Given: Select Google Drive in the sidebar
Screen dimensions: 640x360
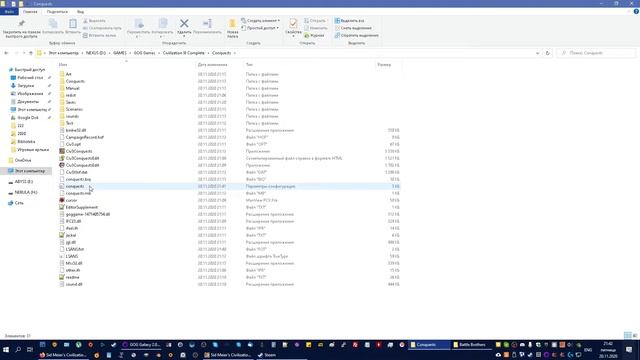Looking at the screenshot, I should [x=28, y=118].
